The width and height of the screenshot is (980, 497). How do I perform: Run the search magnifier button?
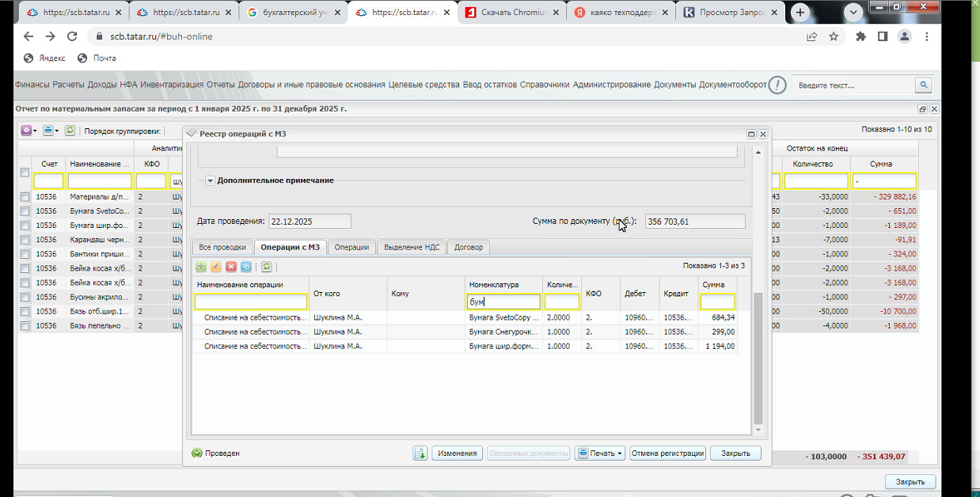pos(923,85)
